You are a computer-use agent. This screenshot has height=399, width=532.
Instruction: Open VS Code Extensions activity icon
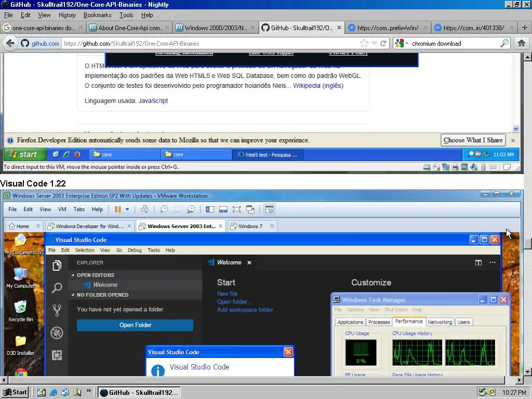click(x=57, y=355)
